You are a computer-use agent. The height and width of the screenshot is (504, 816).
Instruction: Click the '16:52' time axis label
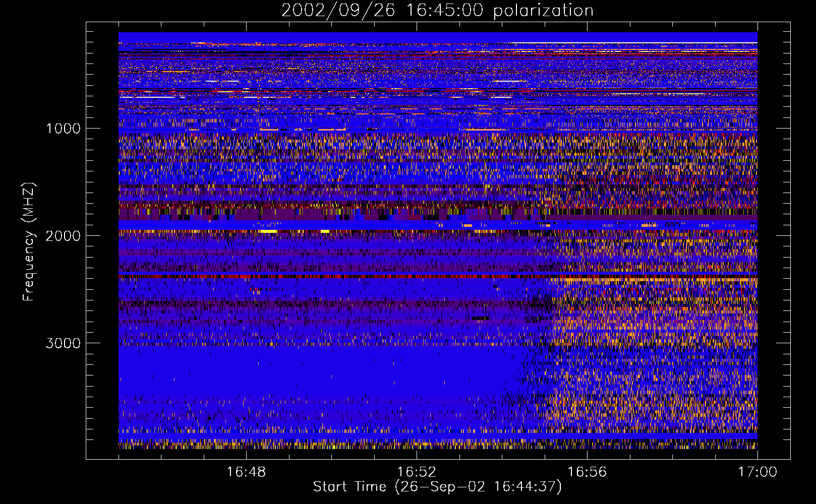pos(417,472)
